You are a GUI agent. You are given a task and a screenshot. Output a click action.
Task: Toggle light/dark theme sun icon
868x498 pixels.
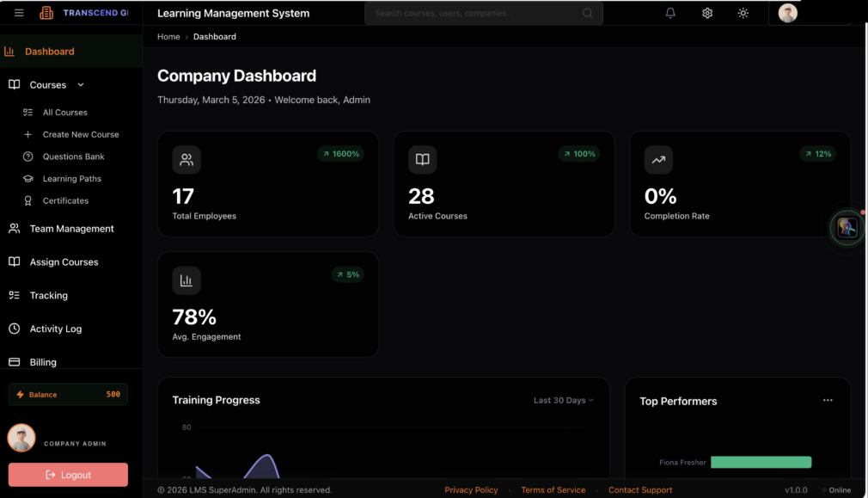click(x=743, y=13)
